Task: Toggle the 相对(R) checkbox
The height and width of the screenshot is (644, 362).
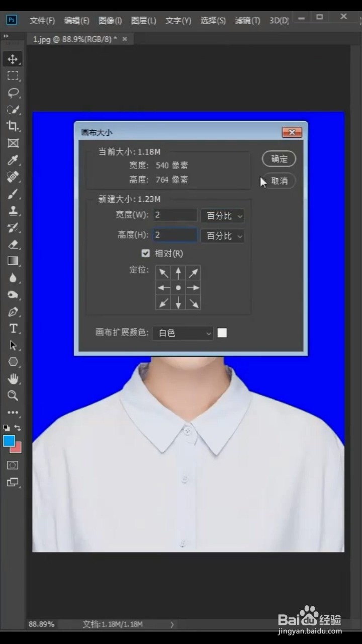Action: pyautogui.click(x=146, y=253)
